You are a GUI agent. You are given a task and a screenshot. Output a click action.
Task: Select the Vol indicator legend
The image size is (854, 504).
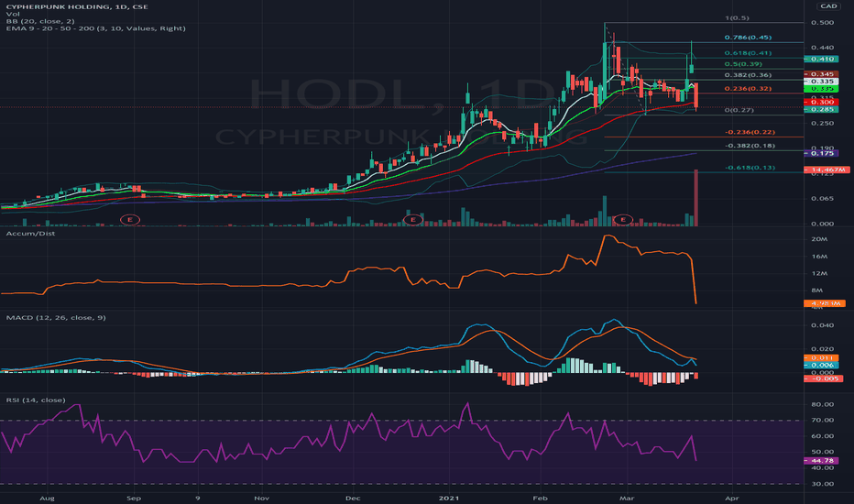click(13, 14)
